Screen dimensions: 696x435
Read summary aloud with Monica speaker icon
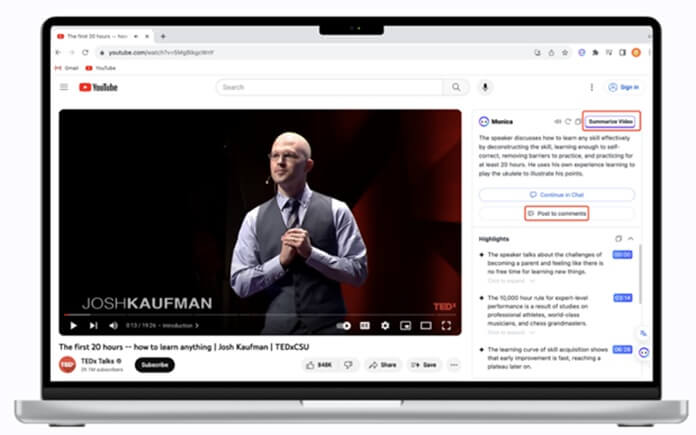pos(558,121)
